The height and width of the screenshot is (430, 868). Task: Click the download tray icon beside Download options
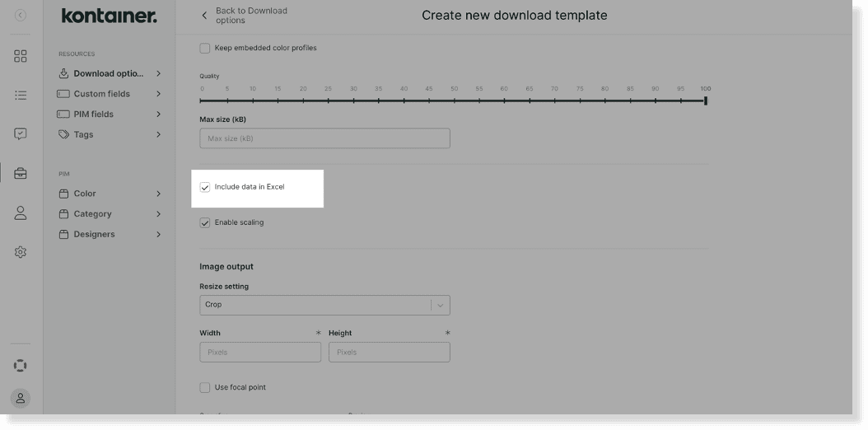click(63, 73)
